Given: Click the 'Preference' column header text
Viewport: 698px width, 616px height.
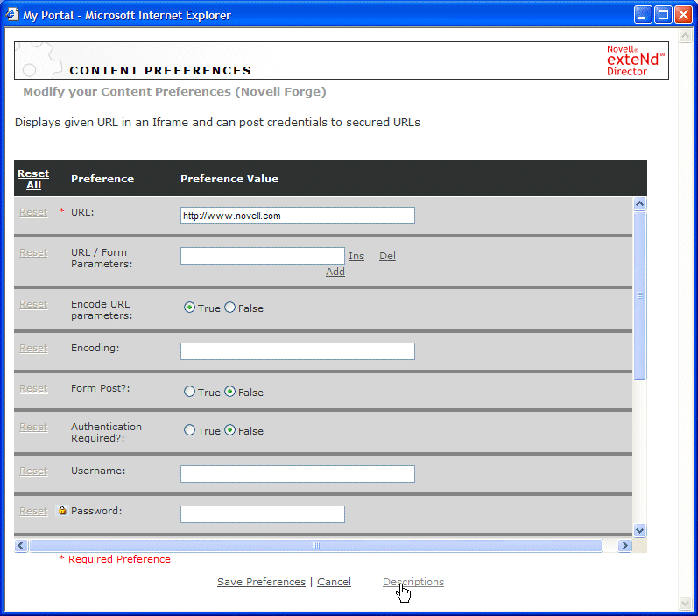Looking at the screenshot, I should (102, 179).
